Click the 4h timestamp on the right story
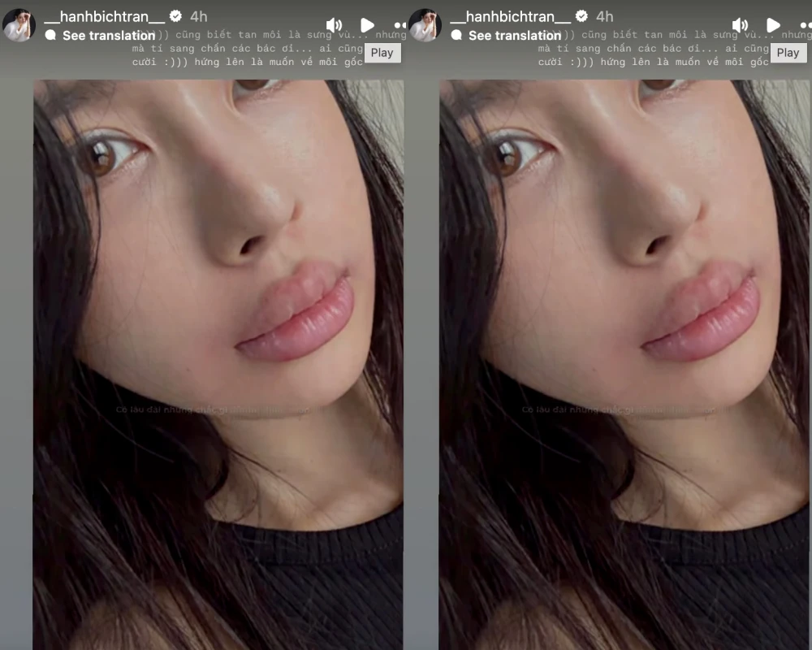The height and width of the screenshot is (650, 812). coord(604,16)
